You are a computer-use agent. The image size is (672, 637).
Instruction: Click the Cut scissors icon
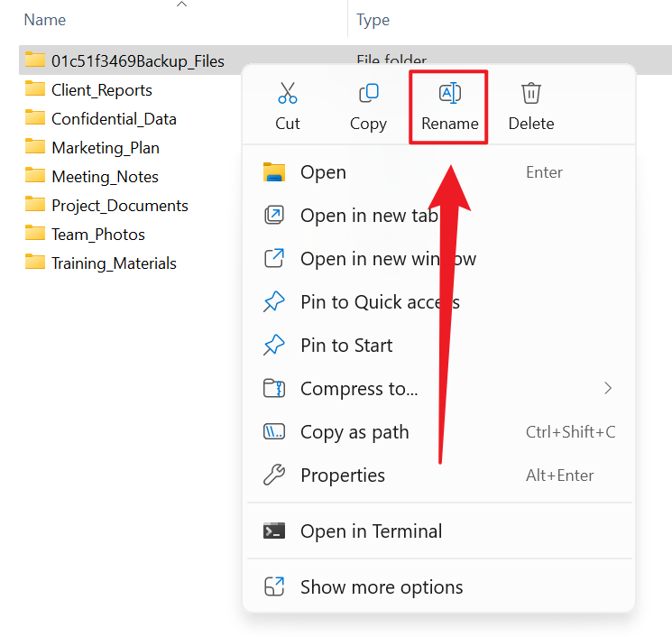tap(287, 93)
